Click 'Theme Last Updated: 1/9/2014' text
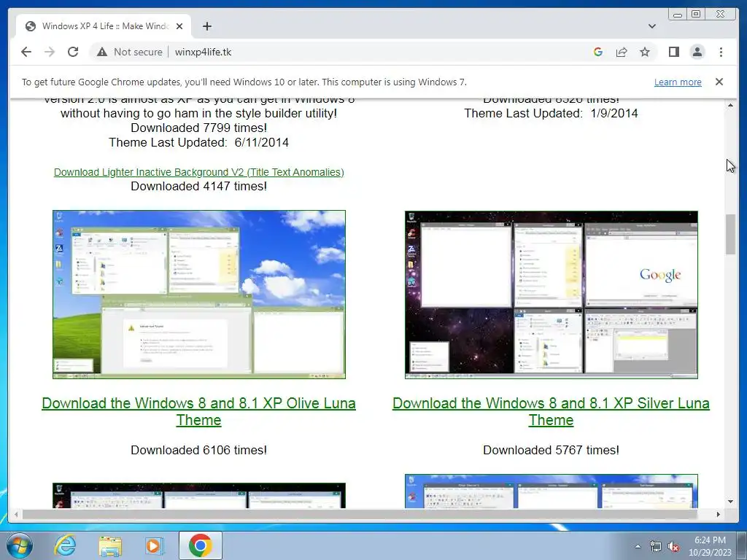The width and height of the screenshot is (747, 560). (x=551, y=113)
